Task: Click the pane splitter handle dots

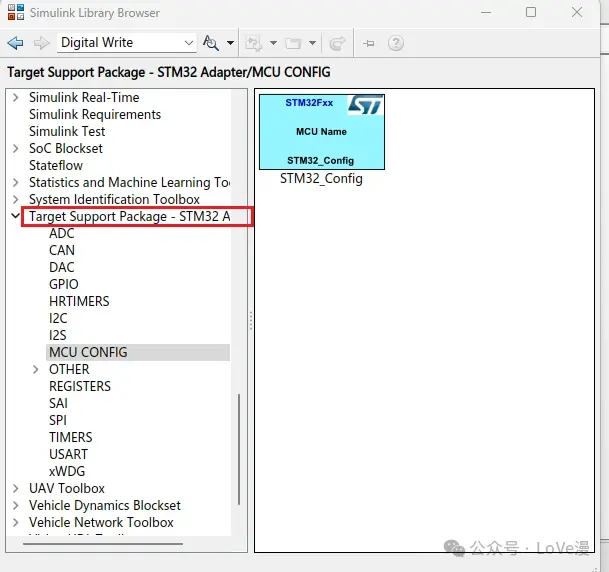Action: point(251,320)
